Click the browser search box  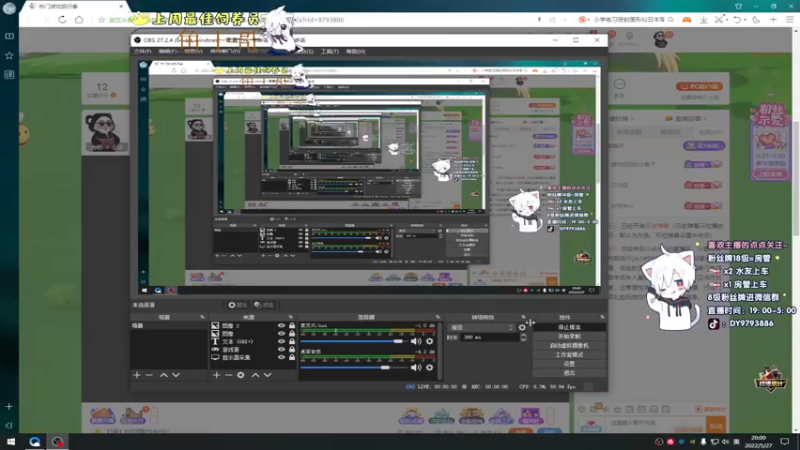pyautogui.click(x=630, y=20)
